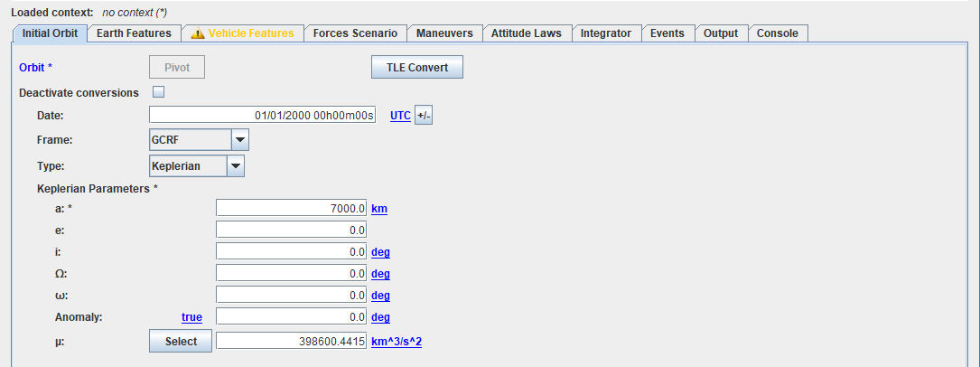Click the +/- date shift button

pos(424,116)
